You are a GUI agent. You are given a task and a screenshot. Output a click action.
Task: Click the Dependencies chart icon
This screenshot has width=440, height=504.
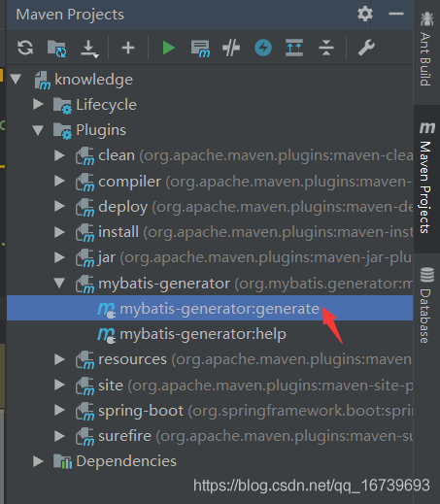pos(62,461)
